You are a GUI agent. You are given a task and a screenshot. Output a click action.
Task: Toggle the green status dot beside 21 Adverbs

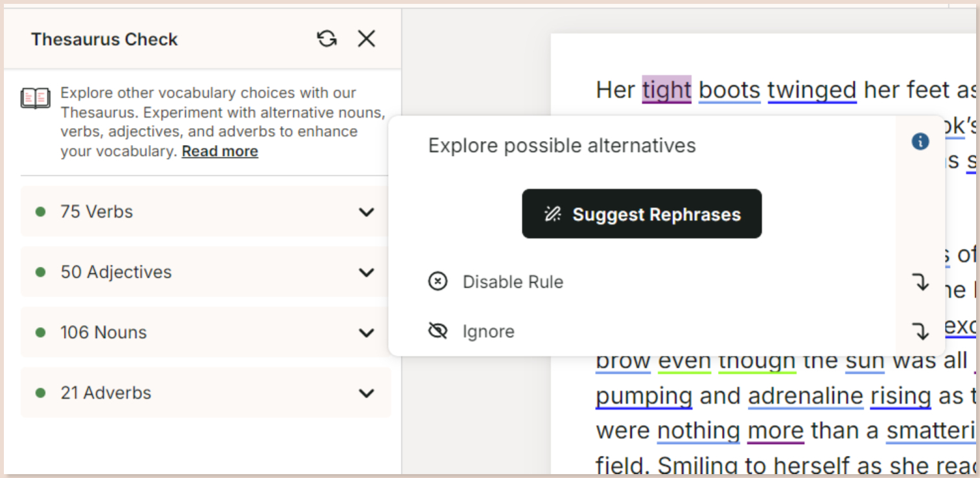coord(41,393)
